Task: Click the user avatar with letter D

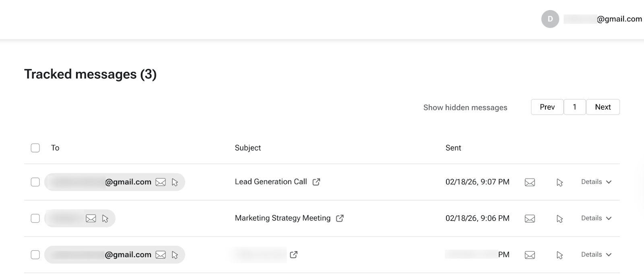Action: 550,19
